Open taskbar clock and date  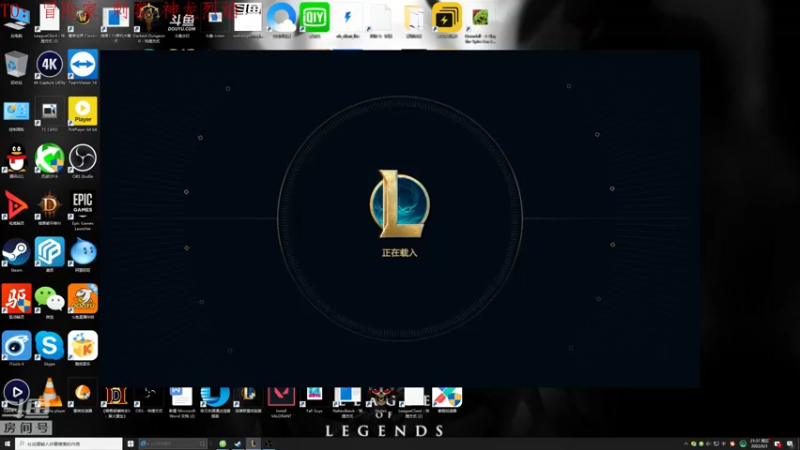[758, 444]
